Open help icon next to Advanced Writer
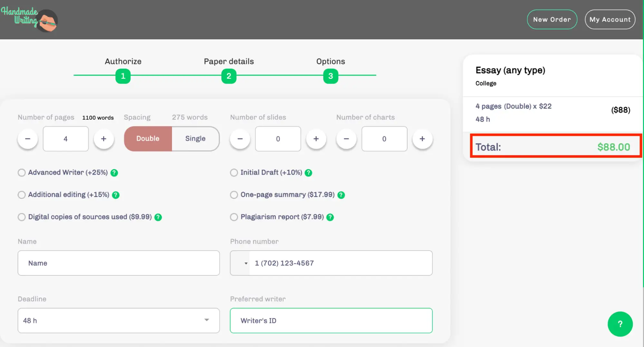644x347 pixels. (x=114, y=173)
